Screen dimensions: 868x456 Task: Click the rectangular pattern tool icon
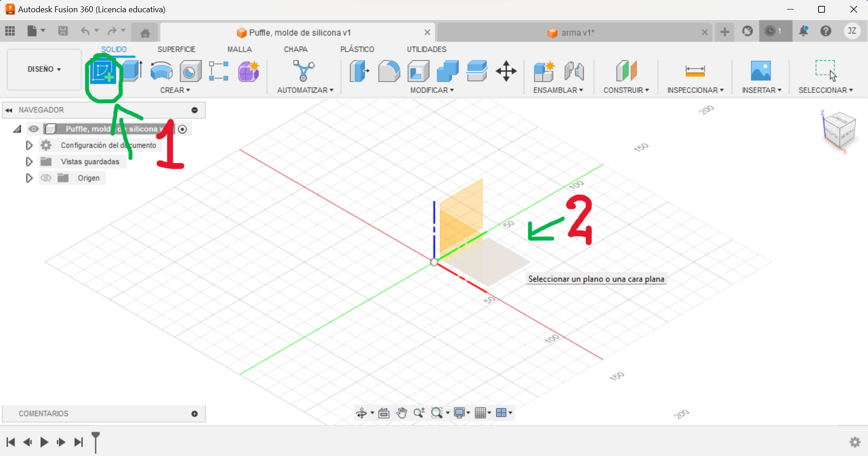point(218,71)
